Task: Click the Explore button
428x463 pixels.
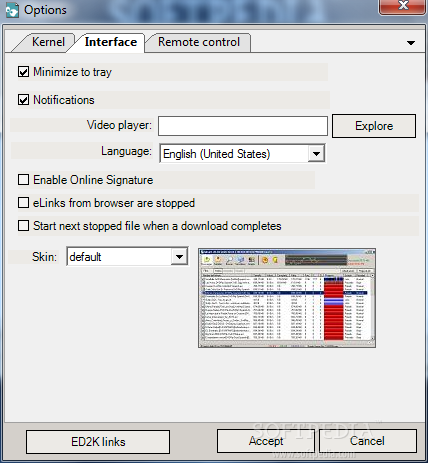Action: coord(374,126)
